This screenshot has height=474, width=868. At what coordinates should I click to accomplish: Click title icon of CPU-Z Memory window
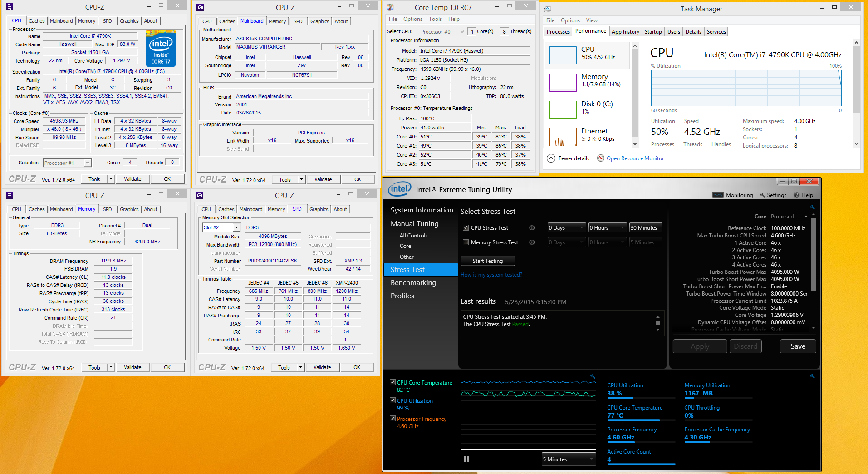point(10,195)
